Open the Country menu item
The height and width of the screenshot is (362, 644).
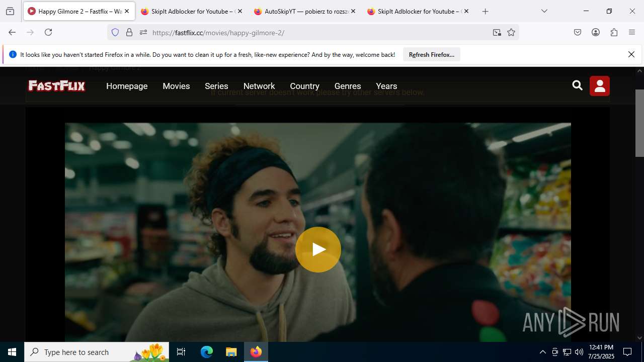pyautogui.click(x=304, y=86)
